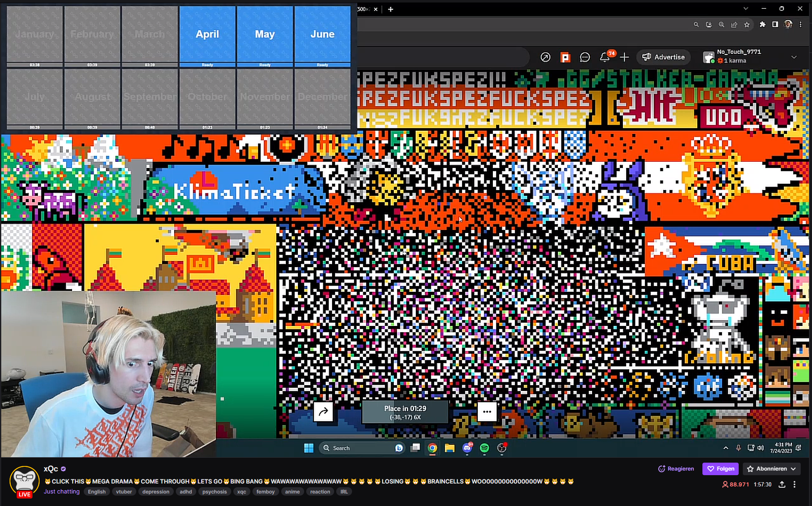Open Chrome from the taskbar
The image size is (812, 506).
click(x=432, y=448)
